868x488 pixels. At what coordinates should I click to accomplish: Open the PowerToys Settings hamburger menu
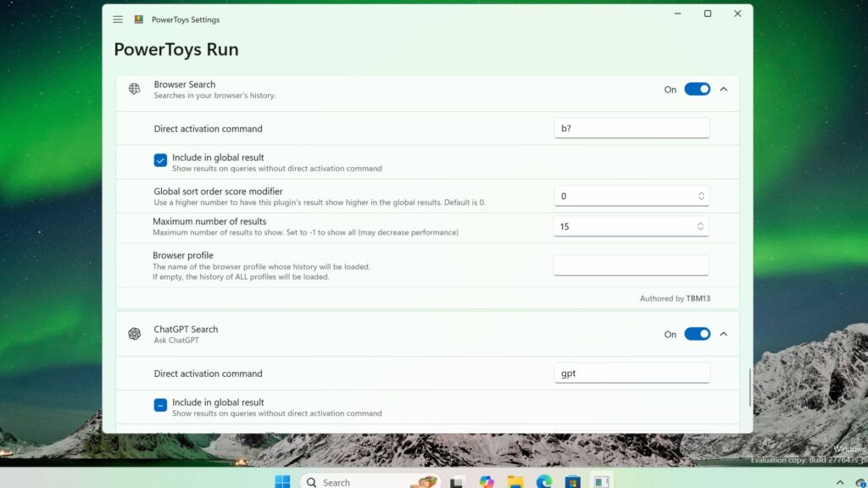(x=118, y=19)
